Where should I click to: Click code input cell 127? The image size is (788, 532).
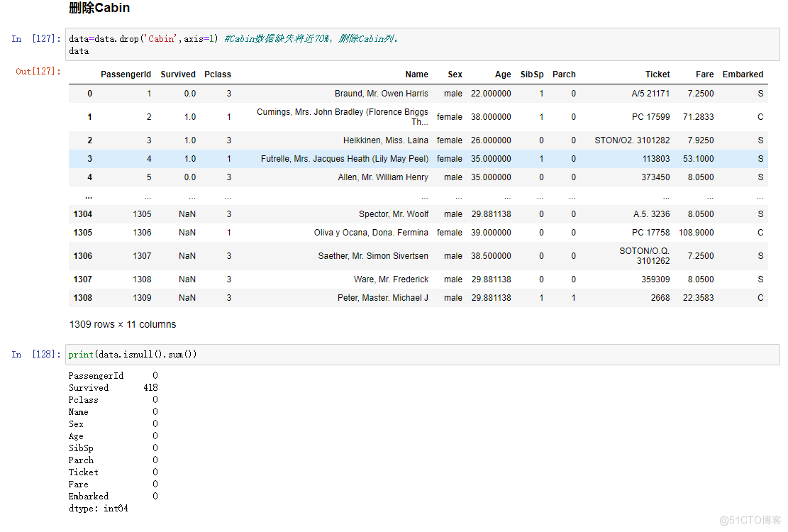tap(422, 45)
